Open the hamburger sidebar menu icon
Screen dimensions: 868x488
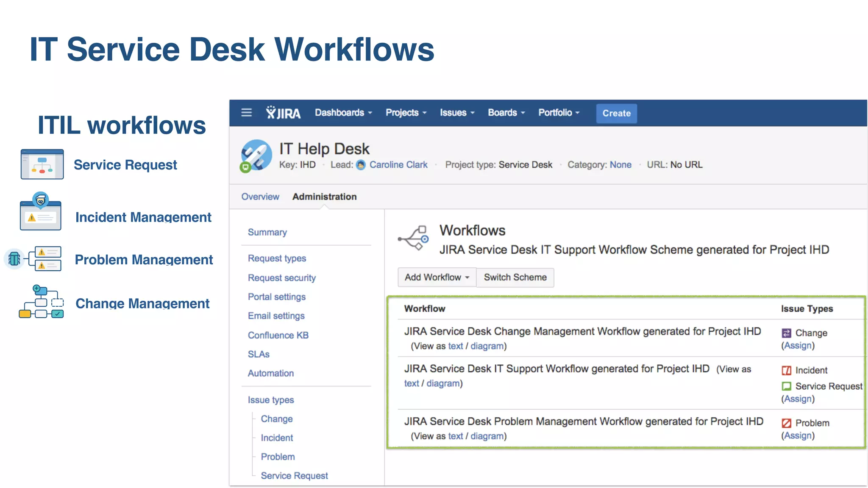coord(246,113)
